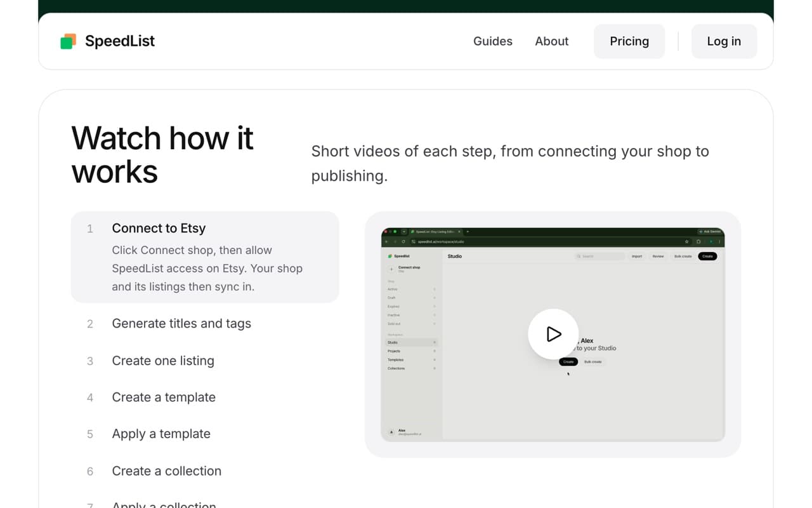The width and height of the screenshot is (812, 508).
Task: Click the "Click Connect shop" step description
Action: click(x=207, y=269)
